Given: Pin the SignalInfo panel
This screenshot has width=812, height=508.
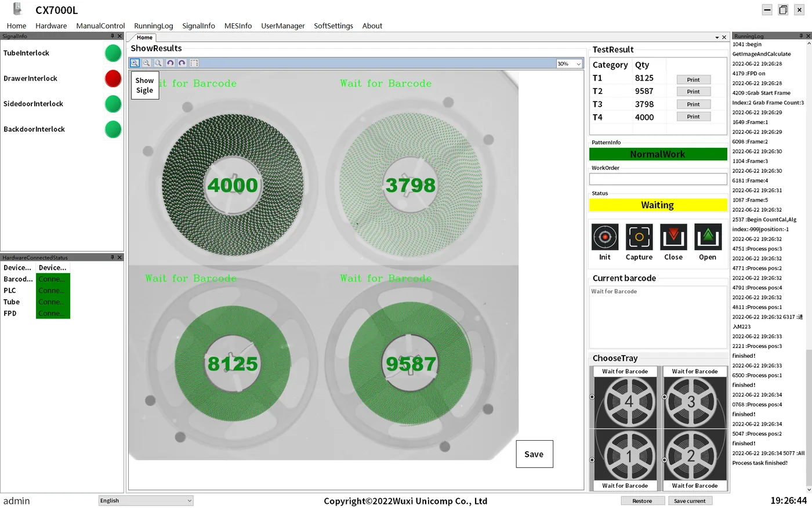Looking at the screenshot, I should 113,36.
